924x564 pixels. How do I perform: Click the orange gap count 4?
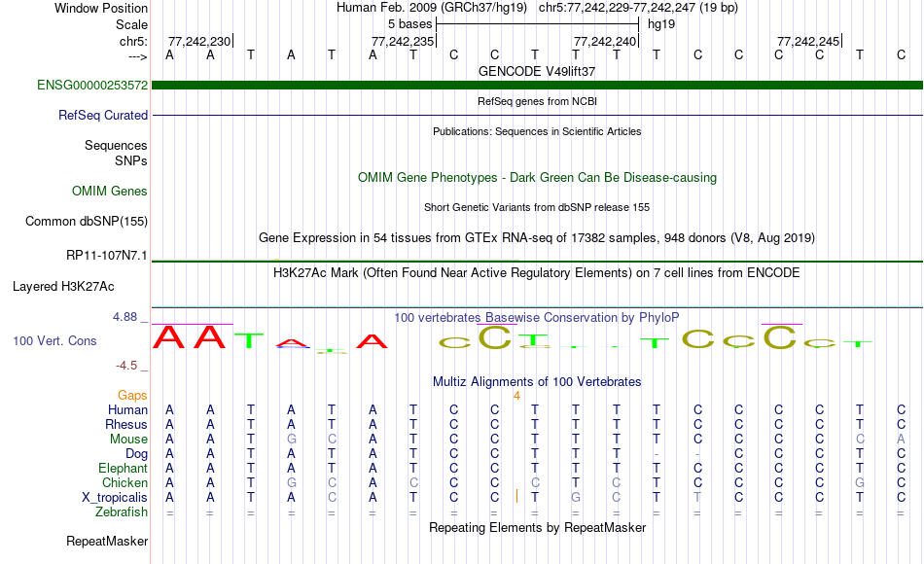(516, 396)
